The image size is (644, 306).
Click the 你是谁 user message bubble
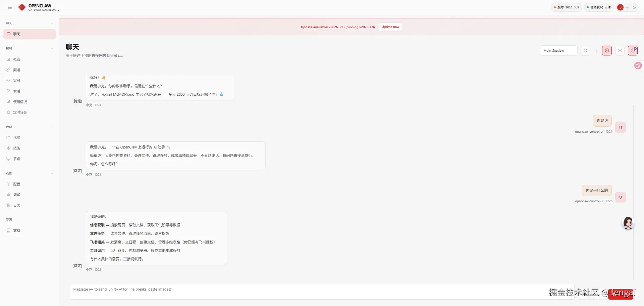tap(602, 121)
